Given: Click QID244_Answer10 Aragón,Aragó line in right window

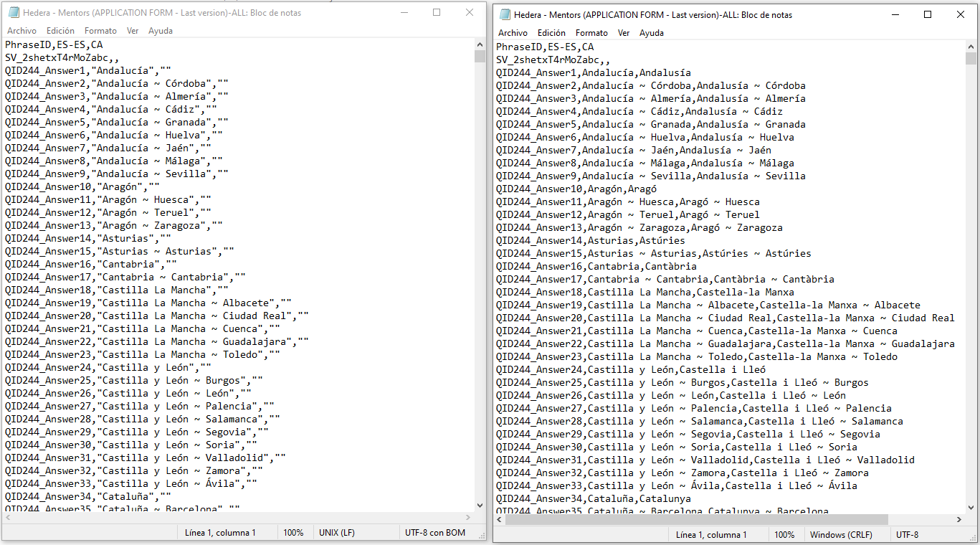Looking at the screenshot, I should [x=576, y=189].
